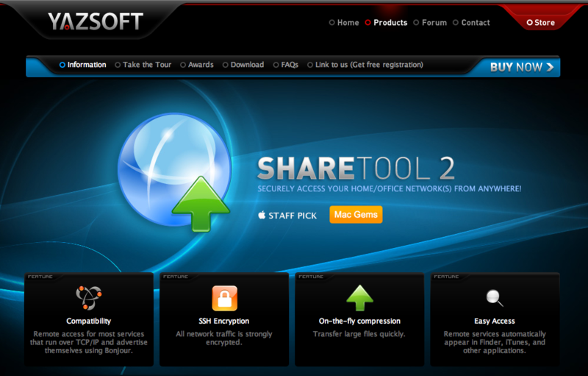Open the Contact page
Viewport: 588px width, 376px height.
[x=471, y=23]
